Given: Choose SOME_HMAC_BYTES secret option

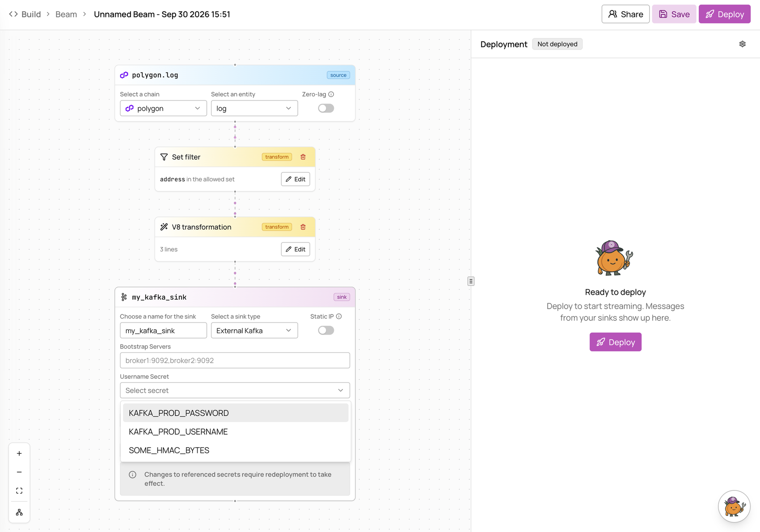Looking at the screenshot, I should (x=235, y=450).
